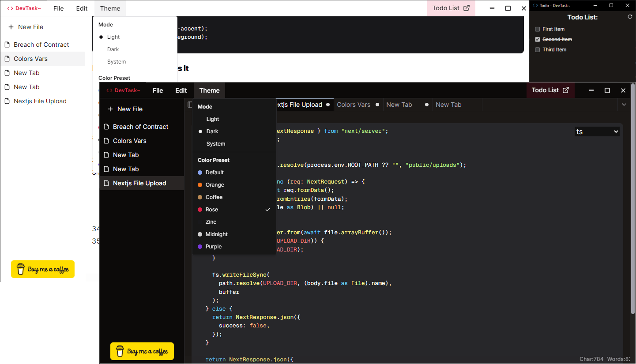
Task: Click the Buy me a coffee icon in the dark window
Action: pos(120,351)
